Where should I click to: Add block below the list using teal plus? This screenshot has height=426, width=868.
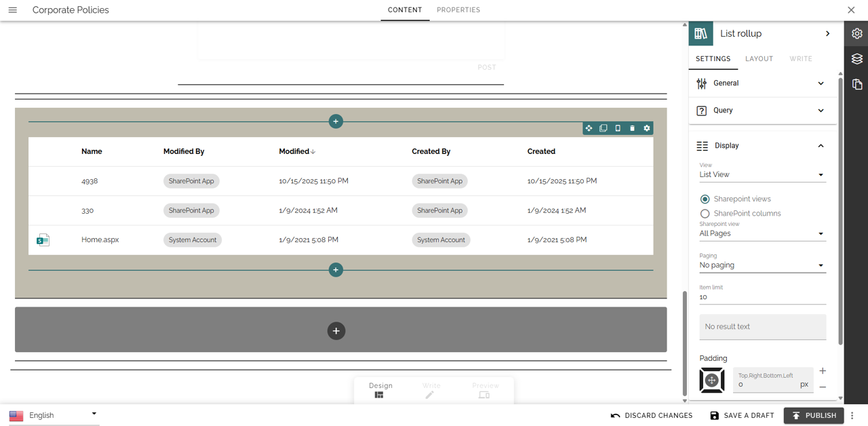[x=336, y=270]
